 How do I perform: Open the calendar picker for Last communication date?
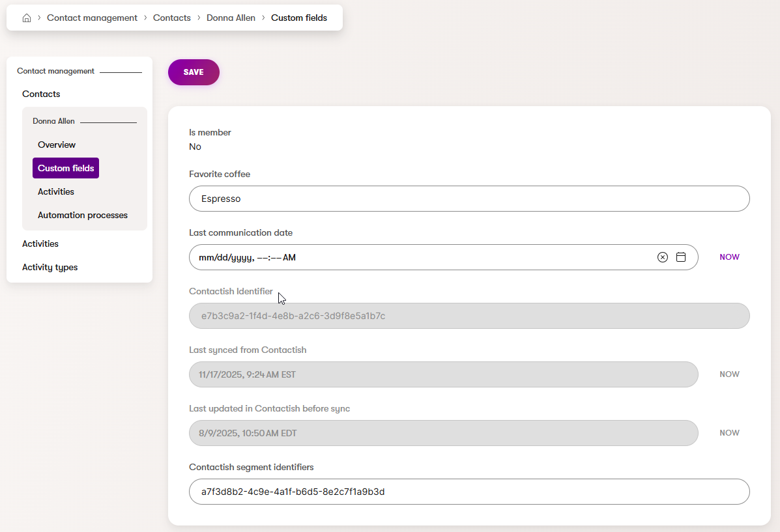click(x=681, y=257)
